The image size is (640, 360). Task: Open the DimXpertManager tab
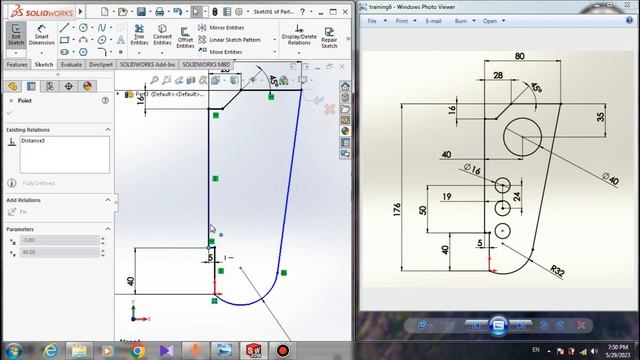[69, 86]
